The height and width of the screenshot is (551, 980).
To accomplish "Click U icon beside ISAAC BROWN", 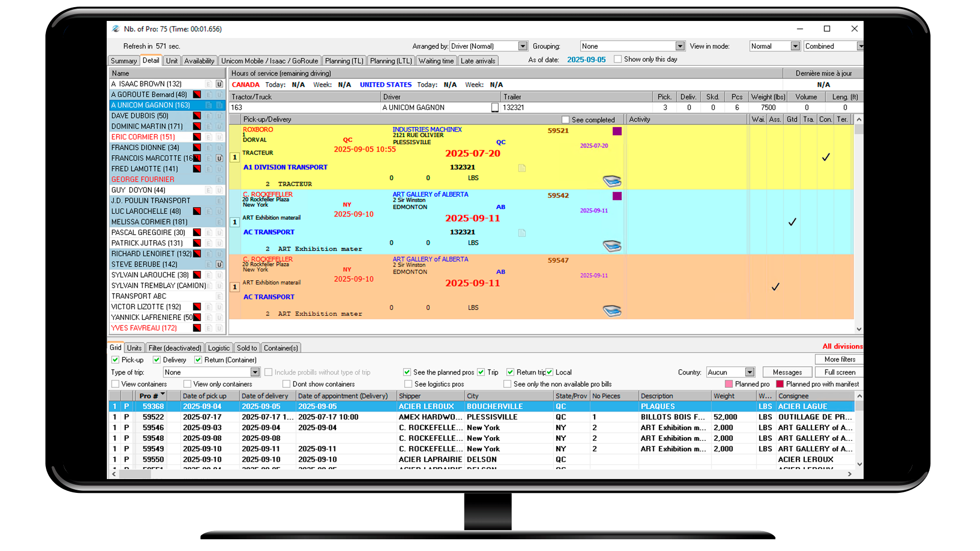I will 219,84.
